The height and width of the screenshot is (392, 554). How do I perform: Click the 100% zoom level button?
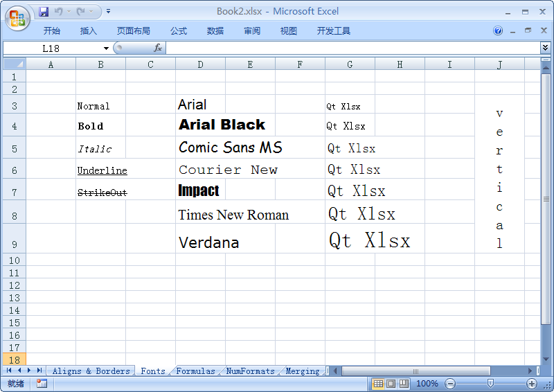[x=427, y=384]
